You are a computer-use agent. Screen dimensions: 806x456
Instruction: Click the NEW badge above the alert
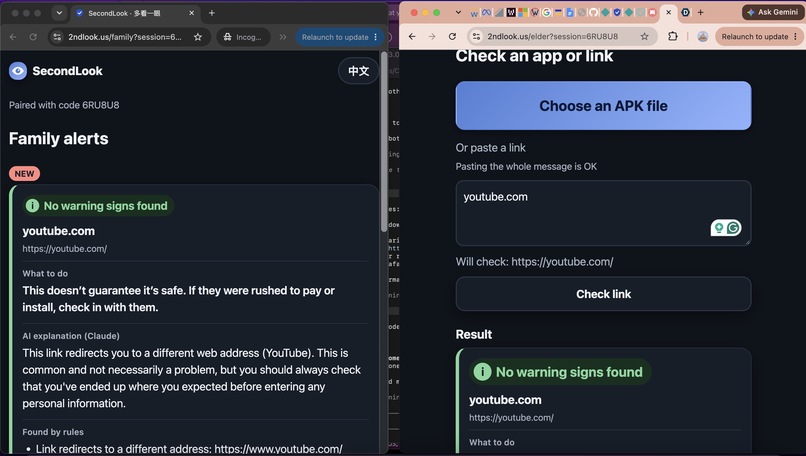pos(24,174)
